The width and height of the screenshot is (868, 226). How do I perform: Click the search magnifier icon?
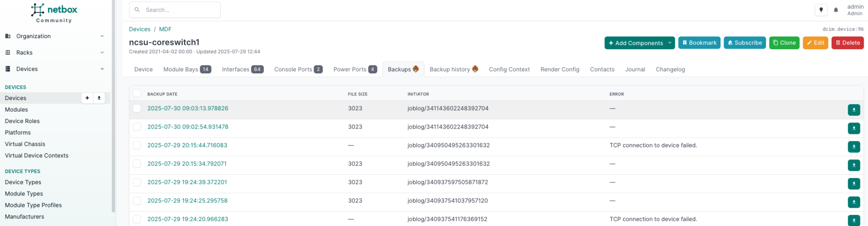click(x=137, y=10)
